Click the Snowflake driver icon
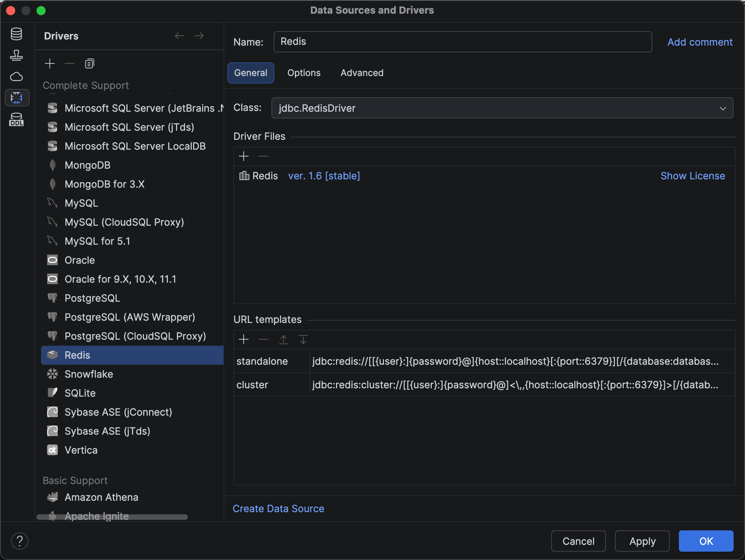 tap(52, 374)
